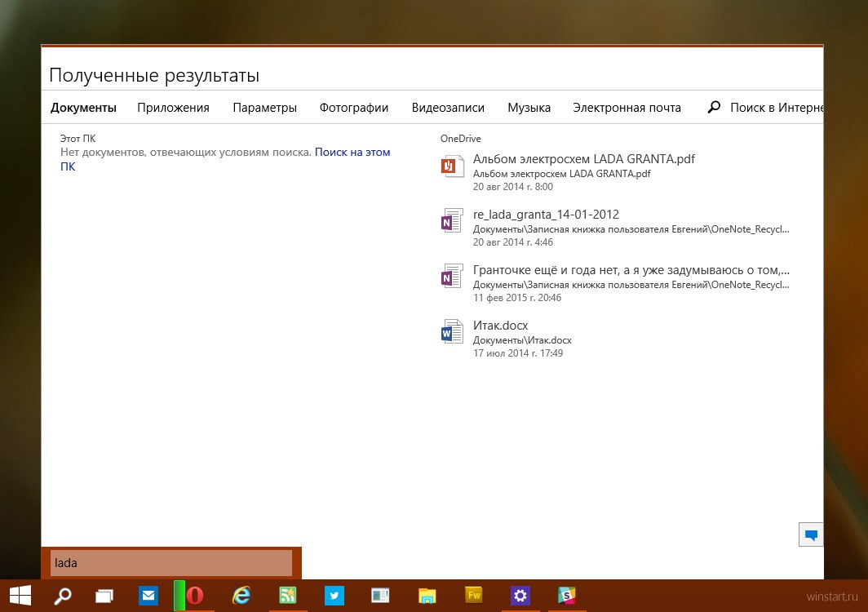Click the date 17 июл 2014 г. 17:49
This screenshot has height=612, width=868.
coord(517,353)
